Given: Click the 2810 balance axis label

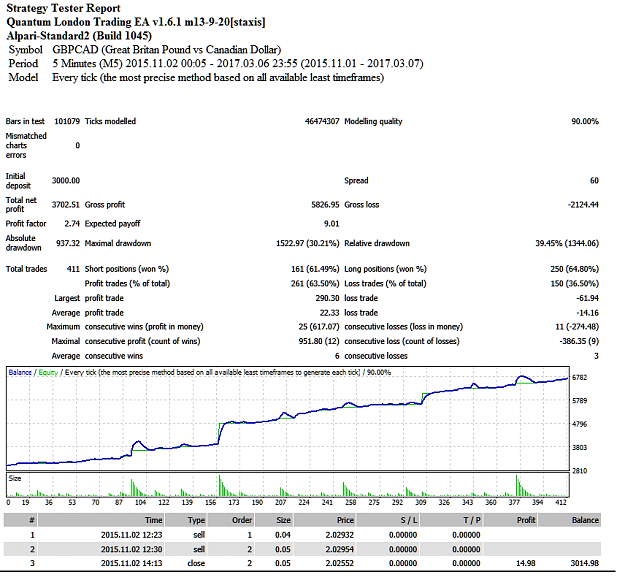Looking at the screenshot, I should click(x=580, y=471).
